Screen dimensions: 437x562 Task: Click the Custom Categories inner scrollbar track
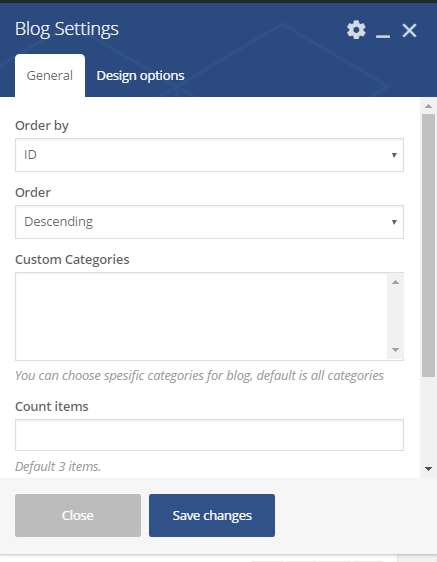pos(395,316)
